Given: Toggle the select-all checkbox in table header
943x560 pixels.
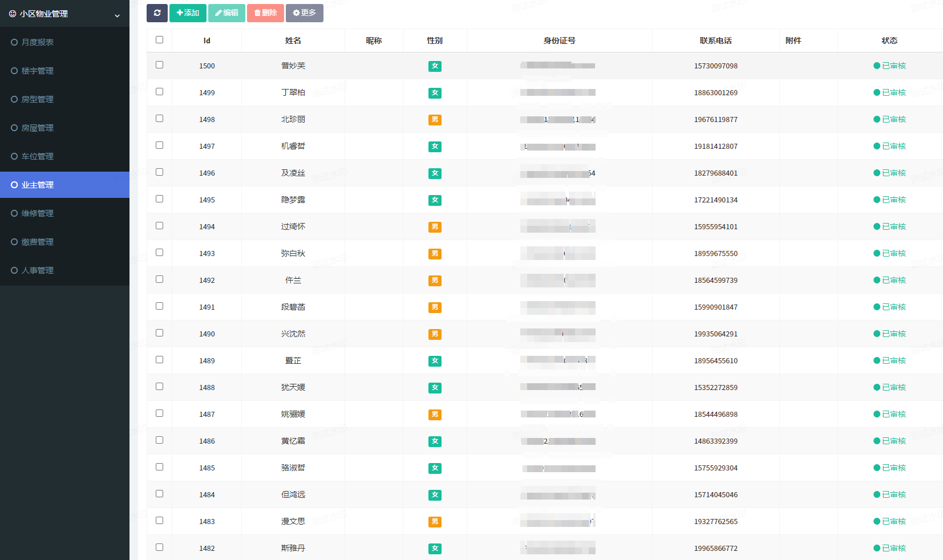Looking at the screenshot, I should [159, 40].
